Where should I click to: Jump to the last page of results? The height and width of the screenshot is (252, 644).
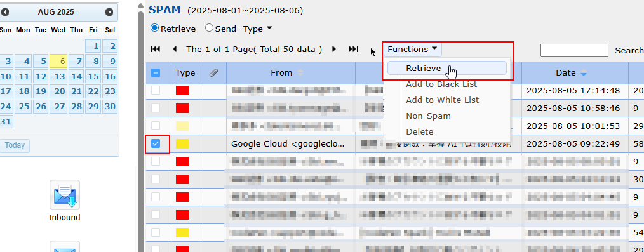pos(353,50)
